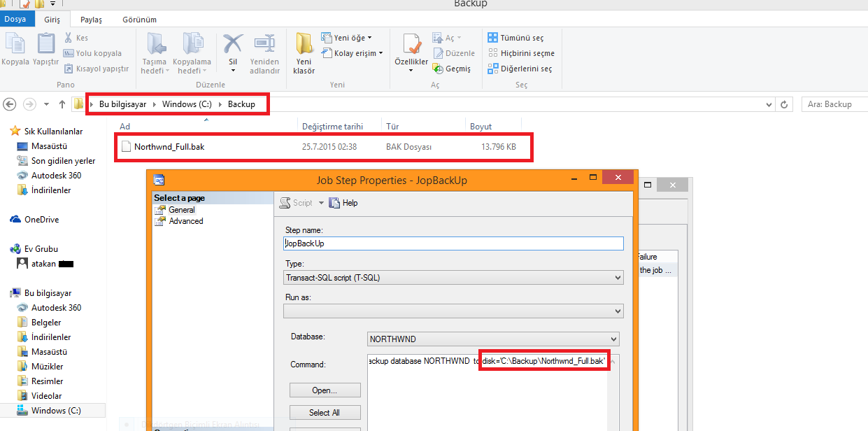Click the Geçmiş history icon

pyautogui.click(x=439, y=69)
